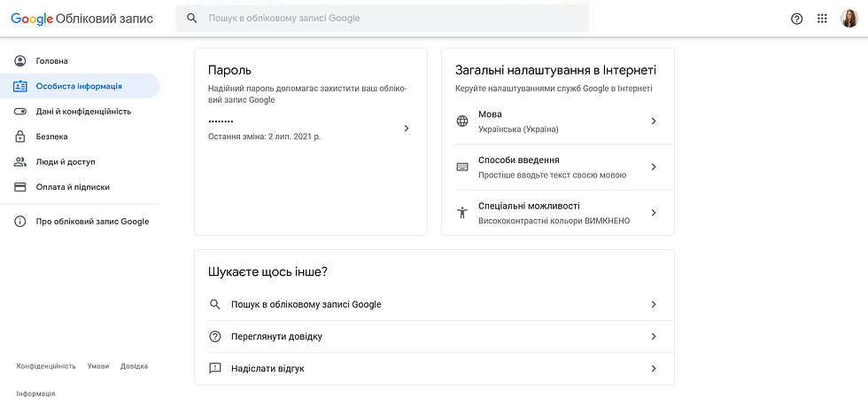Click the masked password dots
This screenshot has width=868, height=407.
coord(221,121)
